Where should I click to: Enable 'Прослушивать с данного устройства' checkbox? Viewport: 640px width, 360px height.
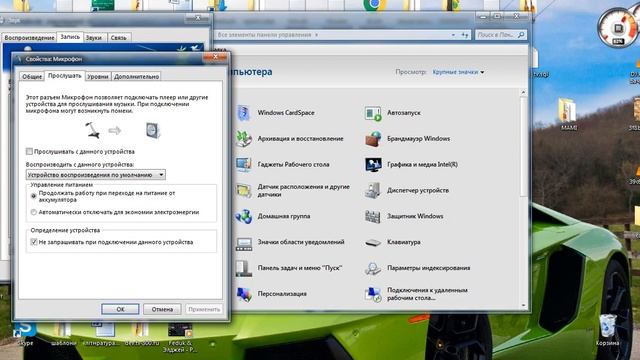[29, 151]
